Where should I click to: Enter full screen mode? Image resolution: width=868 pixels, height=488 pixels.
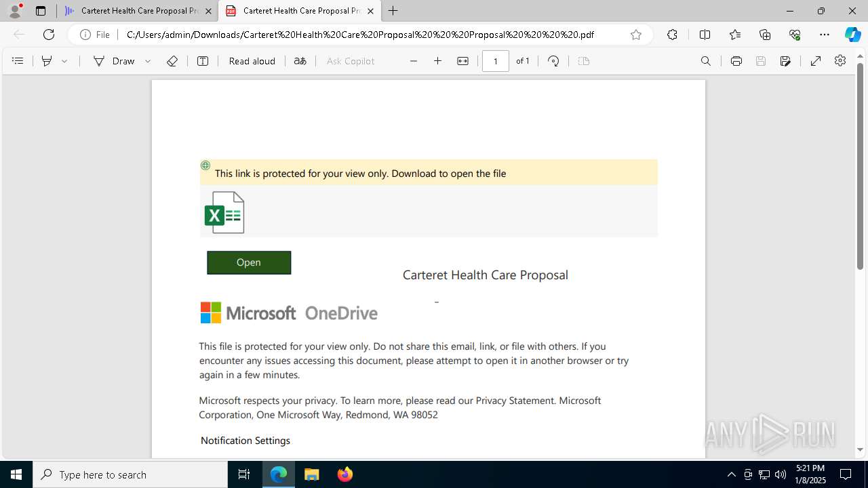pos(816,61)
